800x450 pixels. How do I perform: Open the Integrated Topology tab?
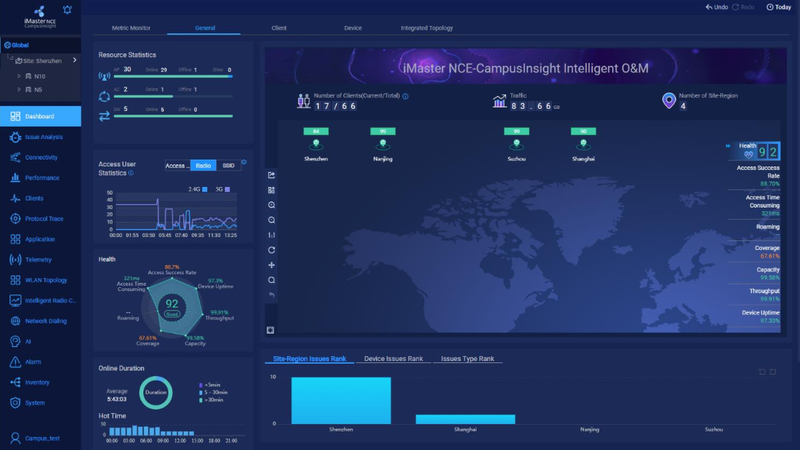[x=427, y=28]
